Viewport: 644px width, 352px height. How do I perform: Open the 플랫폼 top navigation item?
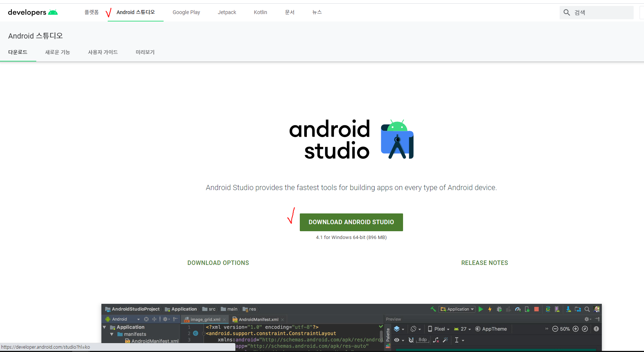click(91, 12)
